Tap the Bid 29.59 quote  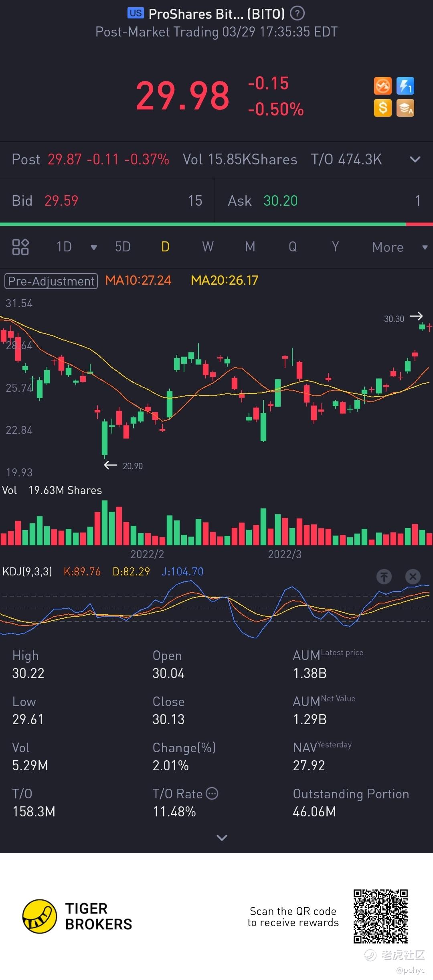coord(107,200)
